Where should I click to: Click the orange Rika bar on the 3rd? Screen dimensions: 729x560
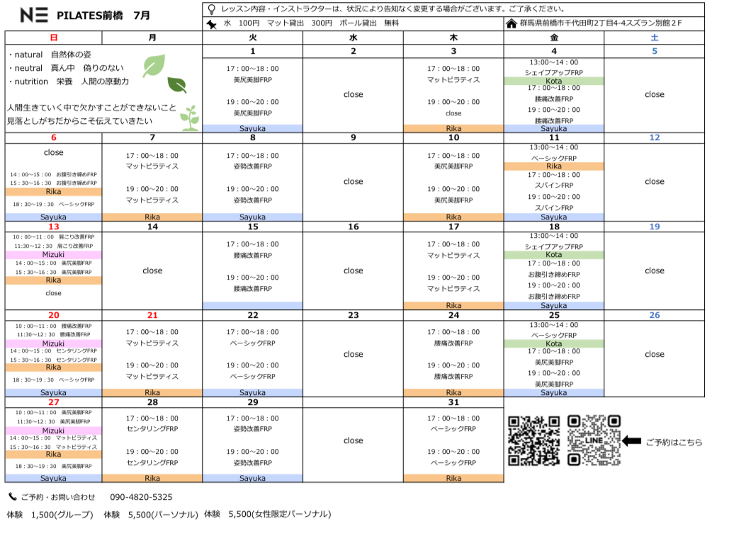[453, 128]
